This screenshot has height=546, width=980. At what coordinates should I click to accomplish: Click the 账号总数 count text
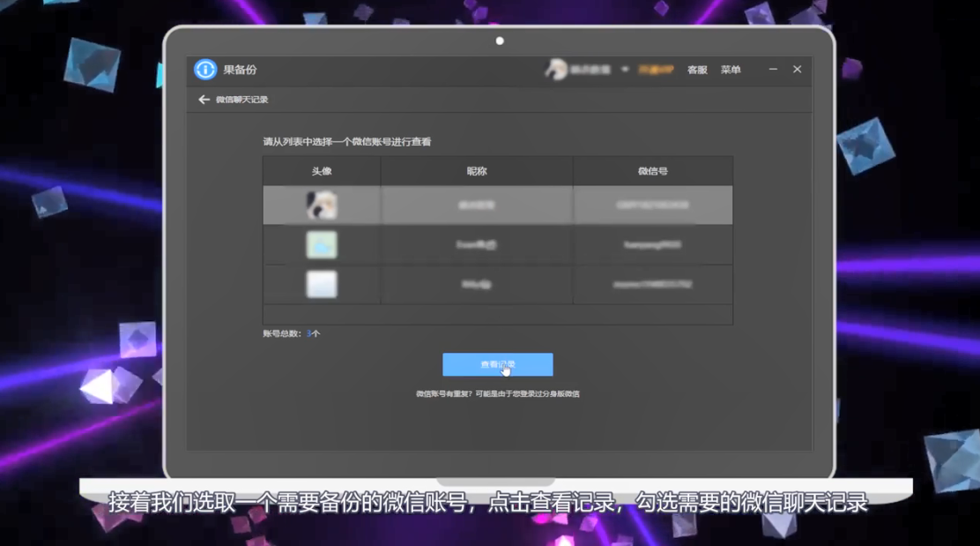[291, 334]
